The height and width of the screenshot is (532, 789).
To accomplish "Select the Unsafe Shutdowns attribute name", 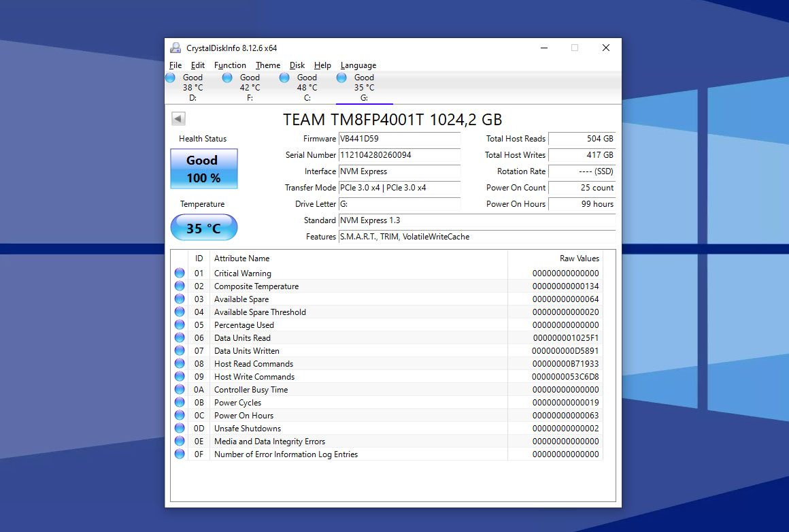I will click(248, 429).
